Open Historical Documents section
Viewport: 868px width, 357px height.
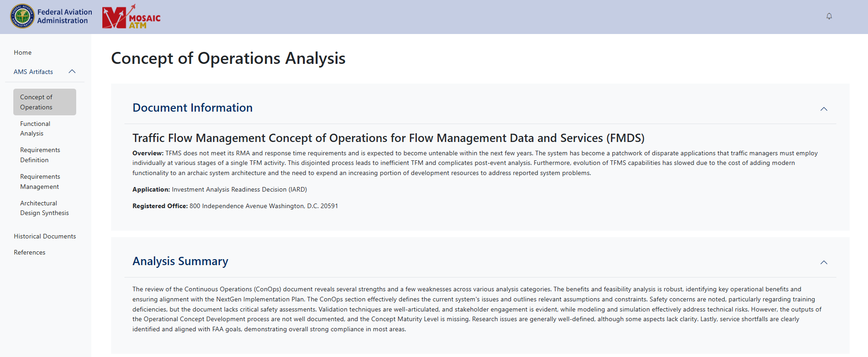(45, 236)
